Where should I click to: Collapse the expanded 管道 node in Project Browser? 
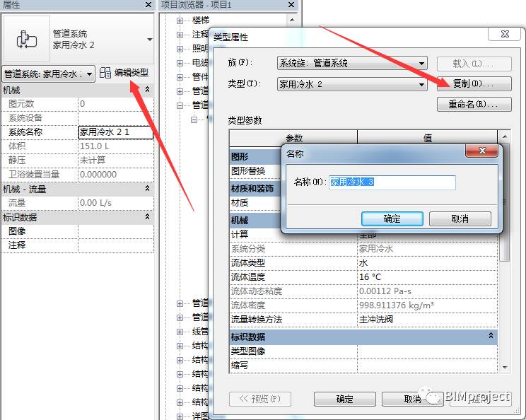click(x=180, y=105)
